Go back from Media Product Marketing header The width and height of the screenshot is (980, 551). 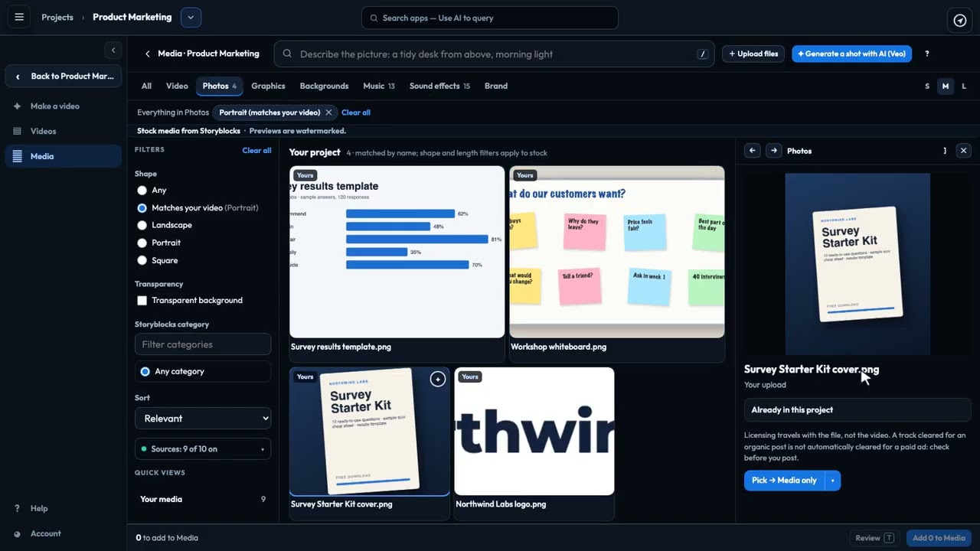tap(147, 54)
